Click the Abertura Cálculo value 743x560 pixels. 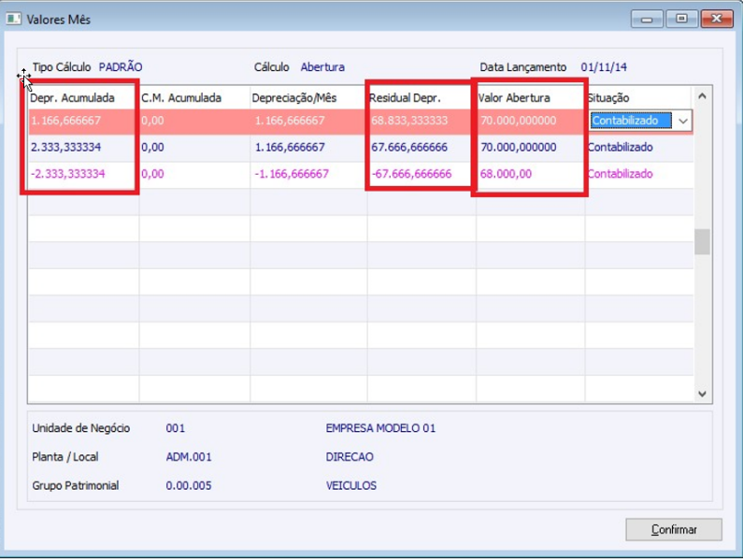click(322, 67)
